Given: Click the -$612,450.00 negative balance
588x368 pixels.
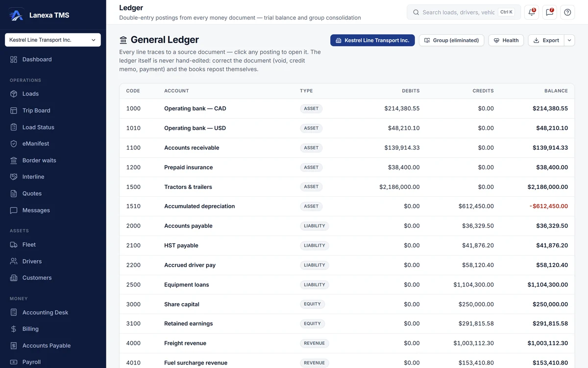Looking at the screenshot, I should (548, 206).
